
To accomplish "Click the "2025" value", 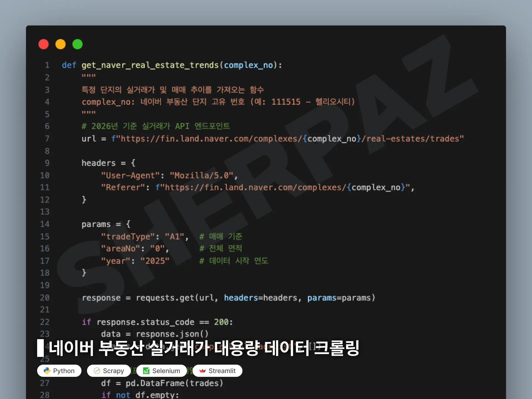I will coord(155,261).
